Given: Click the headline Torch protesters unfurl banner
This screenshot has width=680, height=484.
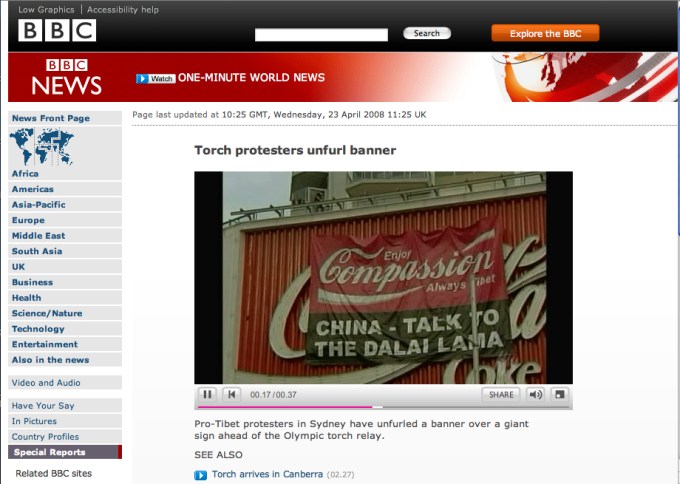Looking at the screenshot, I should tap(295, 150).
